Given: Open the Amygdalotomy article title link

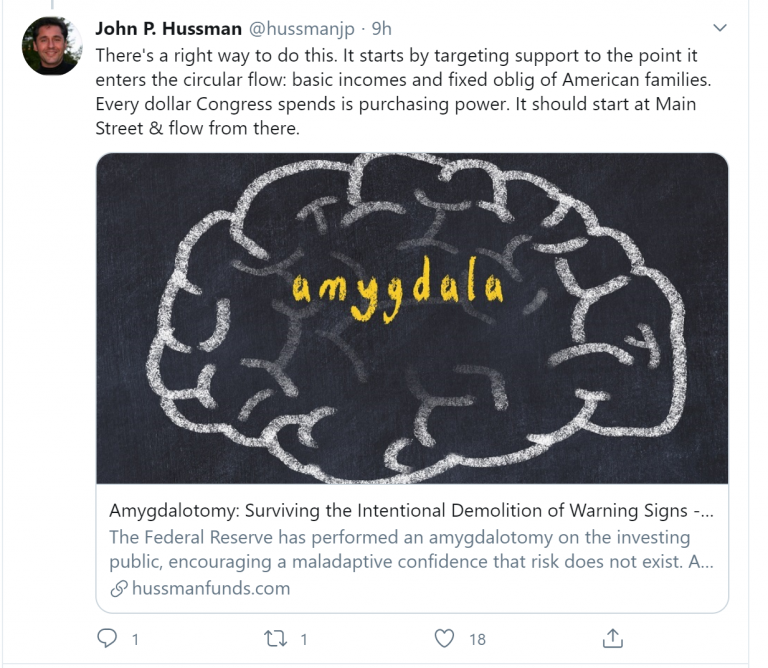Looking at the screenshot, I should point(411,510).
